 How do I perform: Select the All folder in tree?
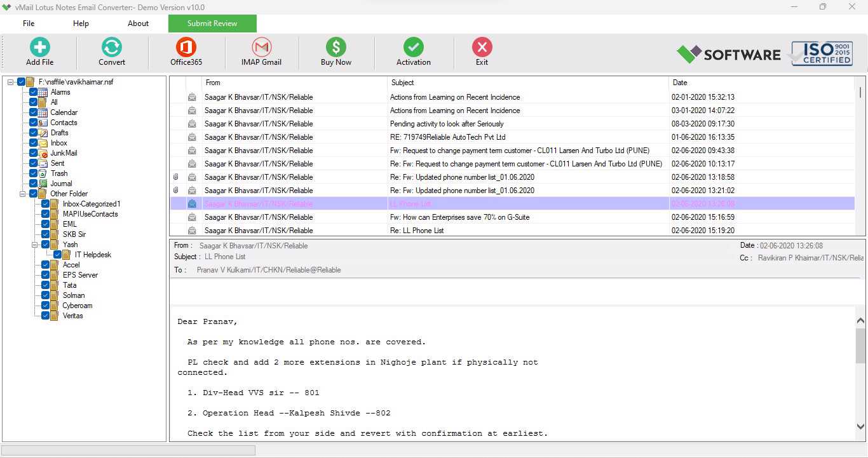[x=54, y=102]
